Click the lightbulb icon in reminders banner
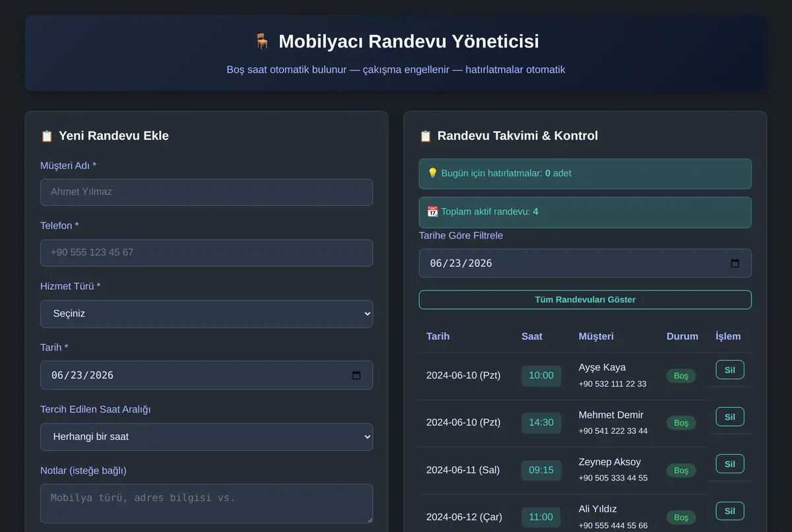This screenshot has width=792, height=532. click(433, 173)
